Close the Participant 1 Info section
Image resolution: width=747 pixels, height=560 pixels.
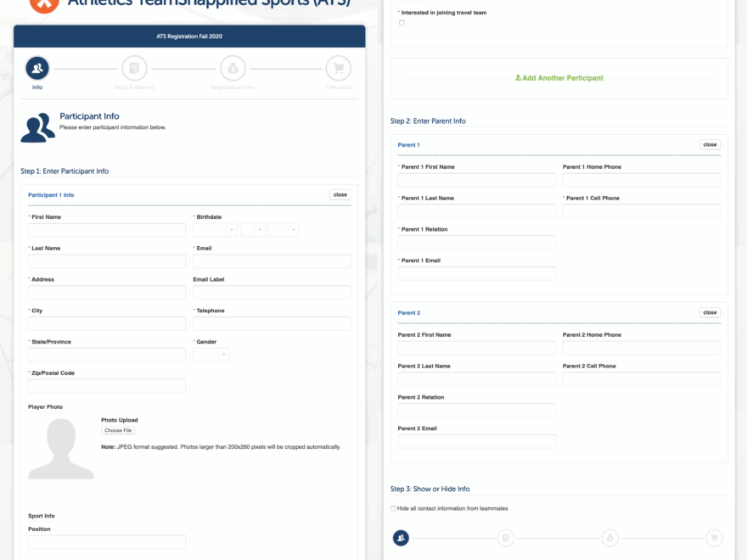(x=340, y=194)
